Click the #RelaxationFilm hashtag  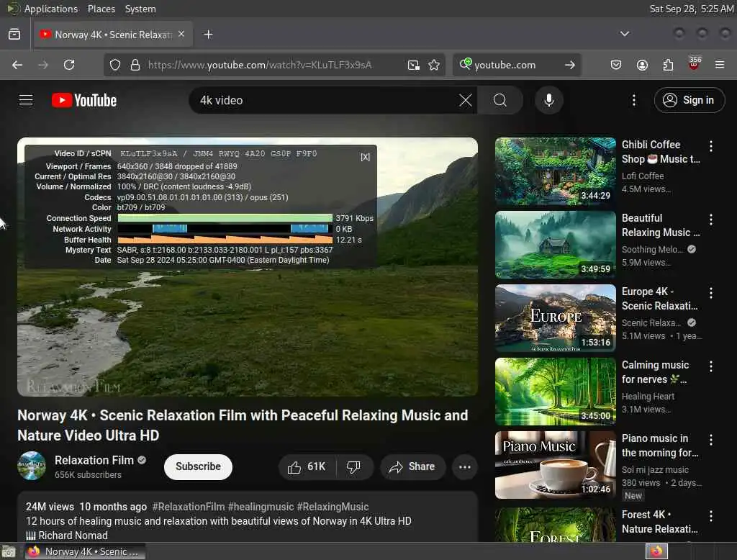[189, 507]
